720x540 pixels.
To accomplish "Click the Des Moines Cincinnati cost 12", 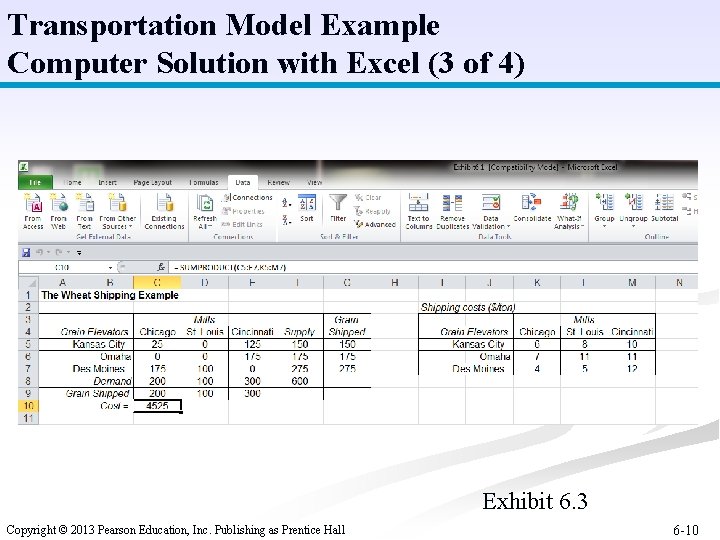I will pos(632,369).
